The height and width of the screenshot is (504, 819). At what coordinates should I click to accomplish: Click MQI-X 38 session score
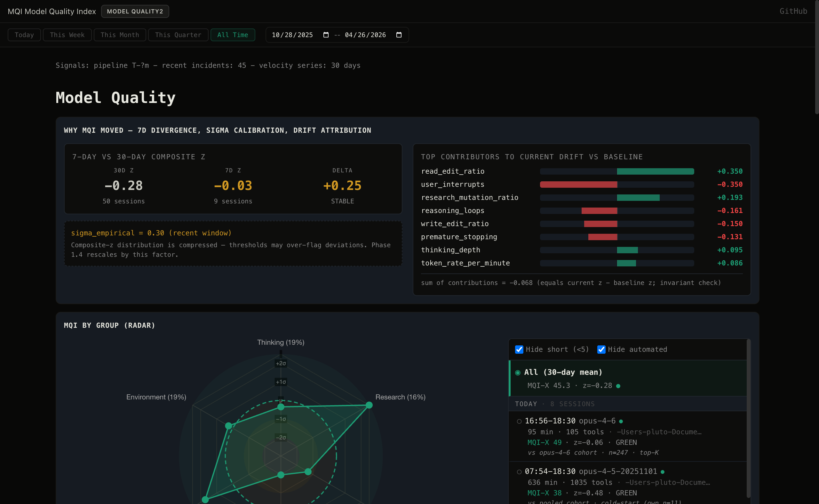545,493
